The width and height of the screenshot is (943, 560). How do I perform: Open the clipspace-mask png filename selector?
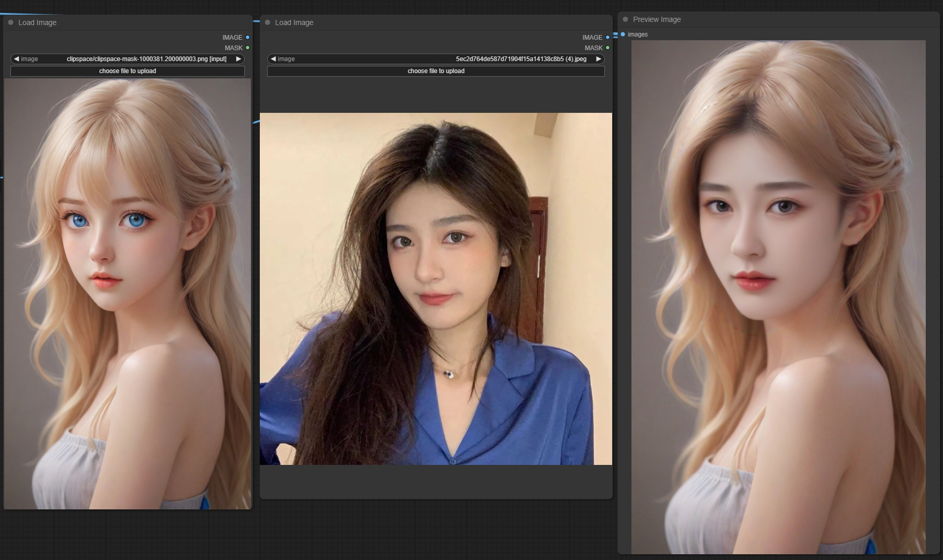[146, 59]
